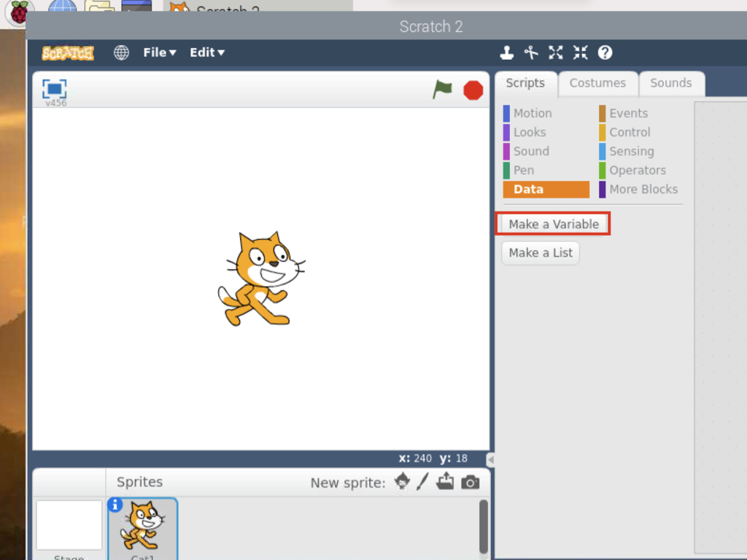Select the Grow sprite tool
The image size is (747, 560).
click(555, 52)
